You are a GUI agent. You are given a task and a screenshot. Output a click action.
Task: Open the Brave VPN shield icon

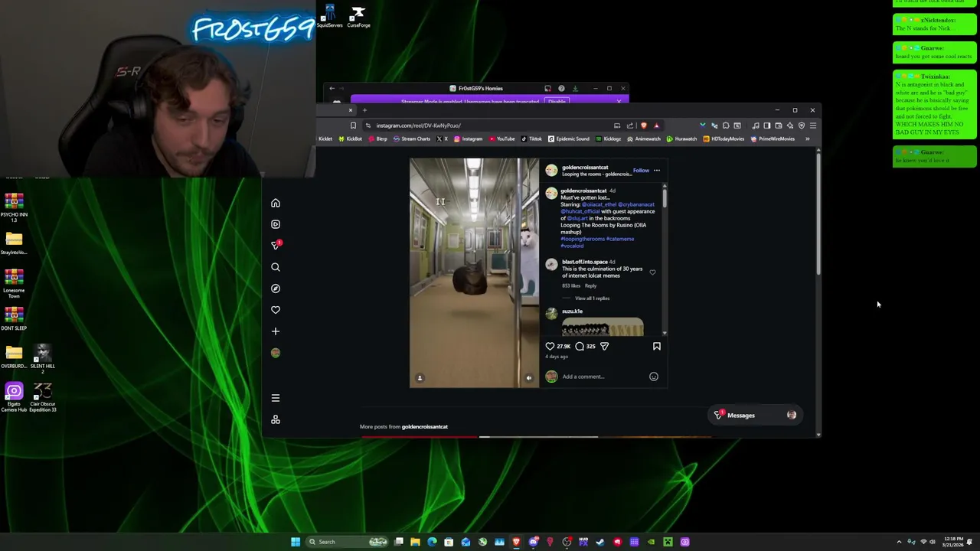click(x=802, y=126)
